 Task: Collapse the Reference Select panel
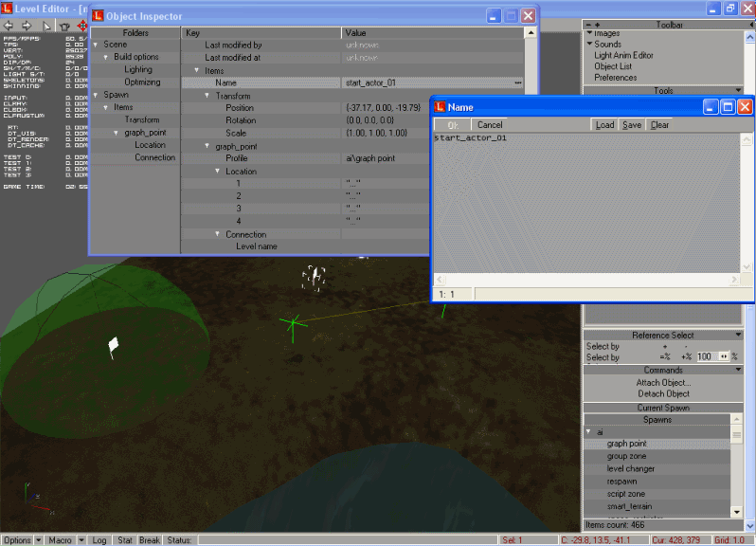(x=738, y=335)
